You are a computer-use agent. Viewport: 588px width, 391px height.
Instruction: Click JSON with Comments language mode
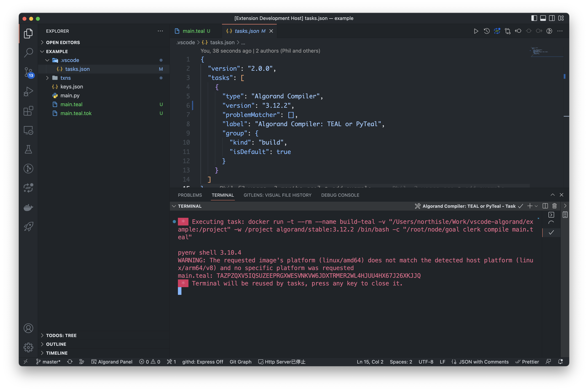(483, 362)
